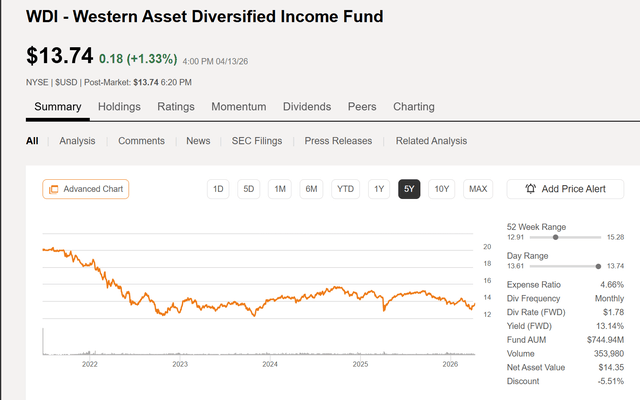Filter by Press Releases
The width and height of the screenshot is (640, 400).
pos(338,141)
